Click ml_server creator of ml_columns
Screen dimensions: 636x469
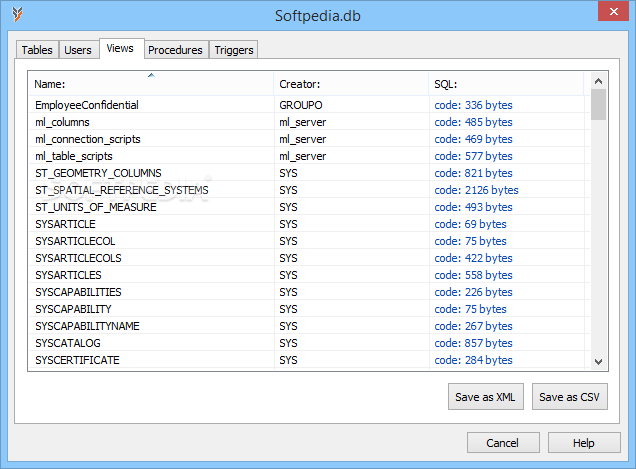click(303, 122)
